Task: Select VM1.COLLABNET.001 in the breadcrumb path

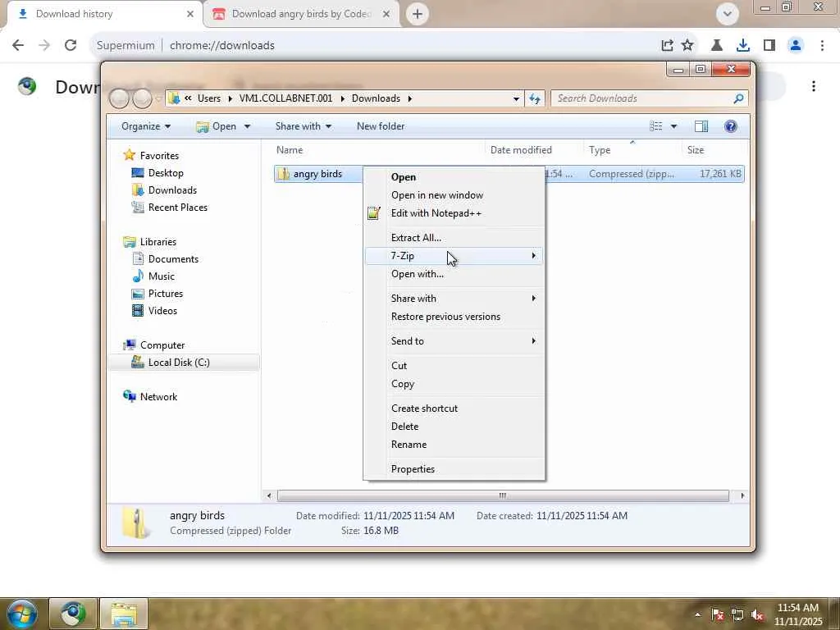Action: [x=285, y=98]
